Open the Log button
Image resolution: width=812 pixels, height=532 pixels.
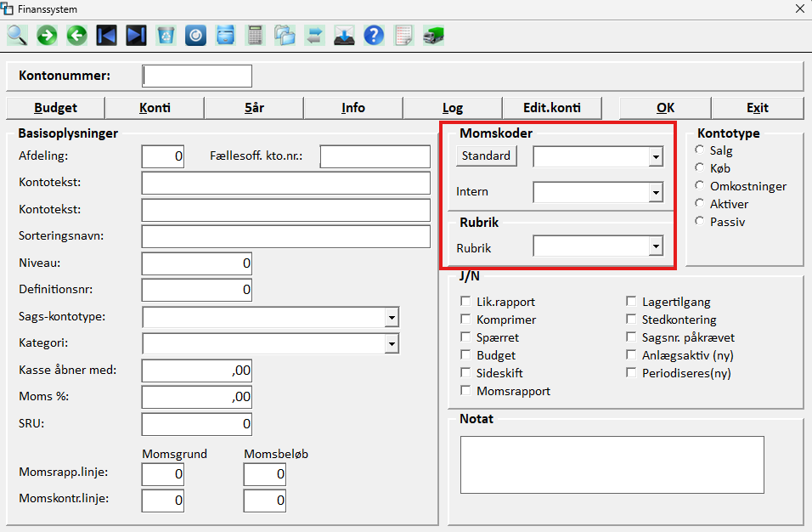tap(453, 108)
